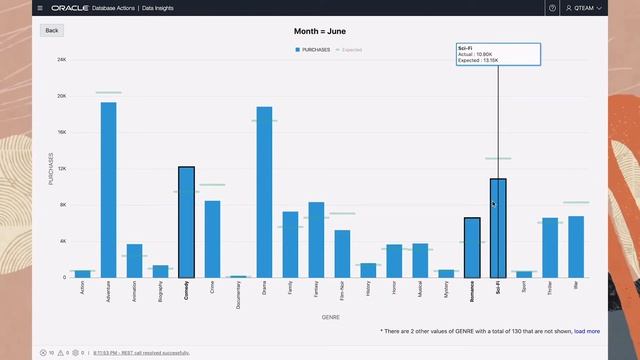Click the warnings triangle icon in the status bar
640x360 pixels.
pyautogui.click(x=60, y=353)
